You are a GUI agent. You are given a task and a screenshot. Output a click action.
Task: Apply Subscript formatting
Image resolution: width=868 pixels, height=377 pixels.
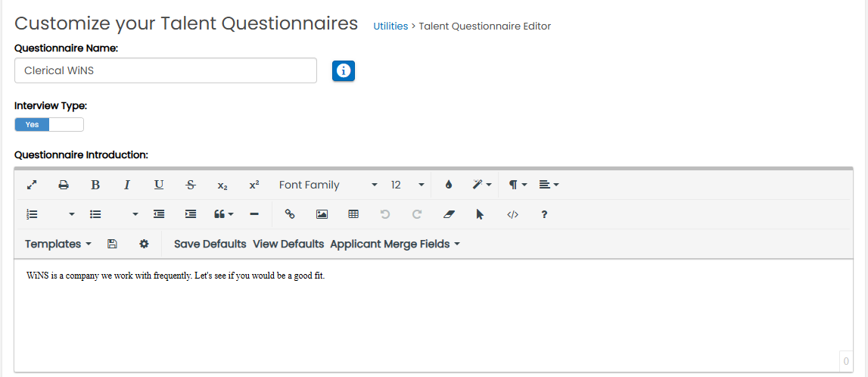[222, 185]
